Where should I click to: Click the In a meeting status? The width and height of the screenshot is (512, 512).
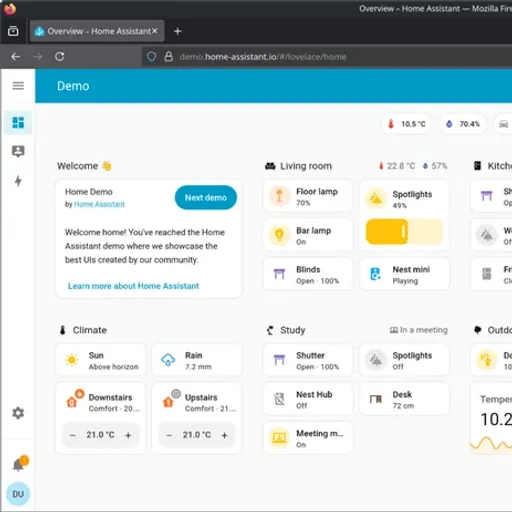click(419, 330)
